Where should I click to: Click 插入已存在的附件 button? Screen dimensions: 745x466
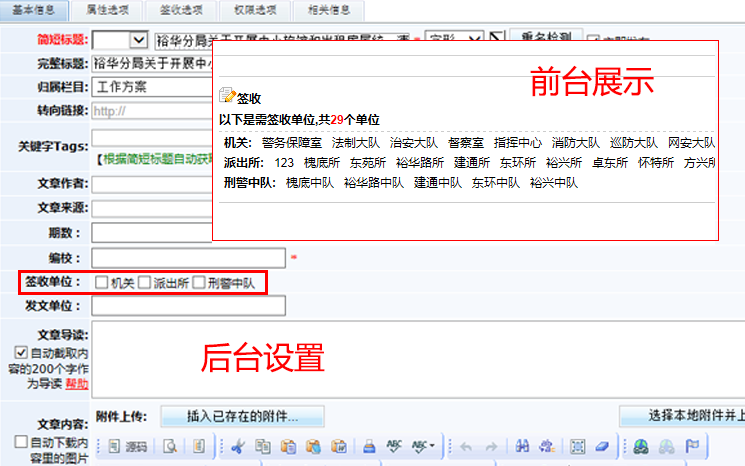coord(242,415)
